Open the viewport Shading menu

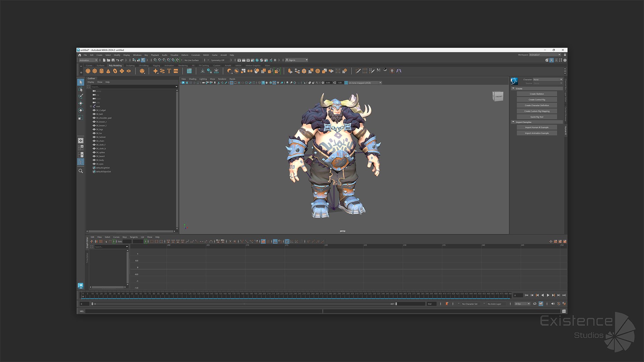[193, 79]
